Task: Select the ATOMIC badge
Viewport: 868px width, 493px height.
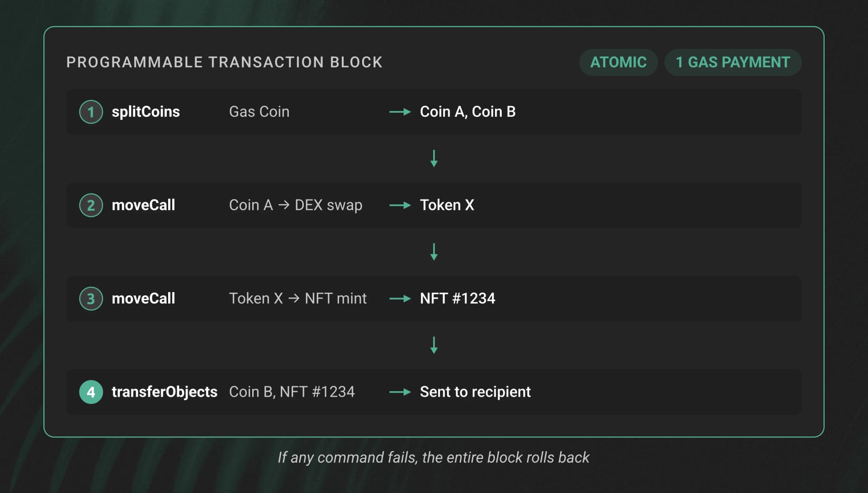Action: point(618,62)
